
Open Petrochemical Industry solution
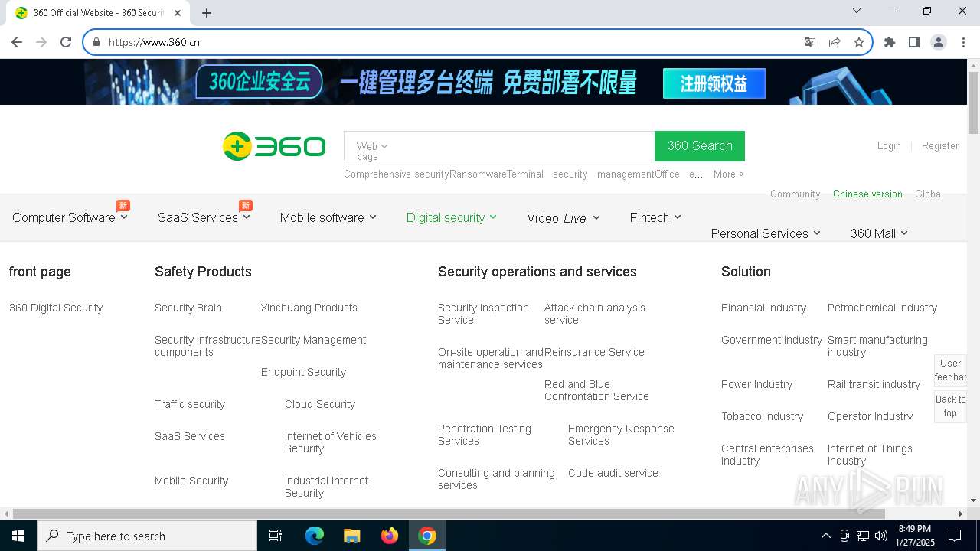pos(882,308)
